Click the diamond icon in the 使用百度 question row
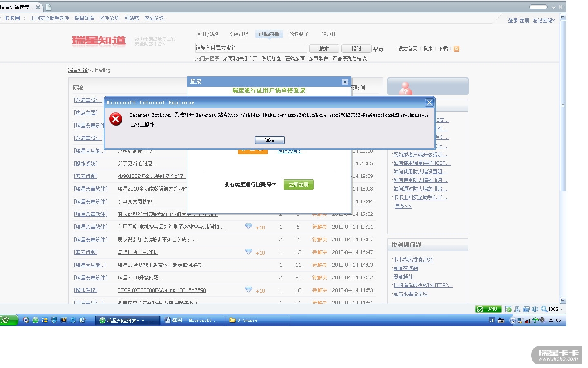The image size is (588, 368). click(248, 227)
